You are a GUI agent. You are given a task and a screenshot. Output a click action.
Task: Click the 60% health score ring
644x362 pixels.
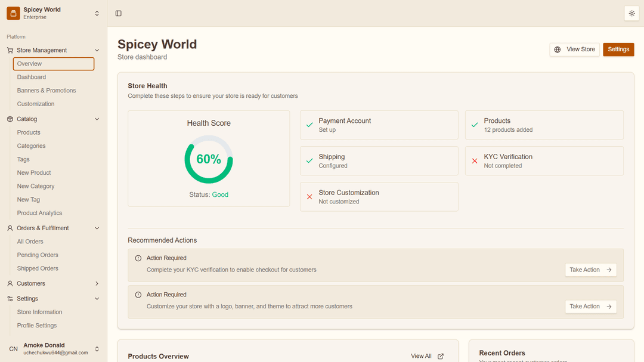(209, 159)
